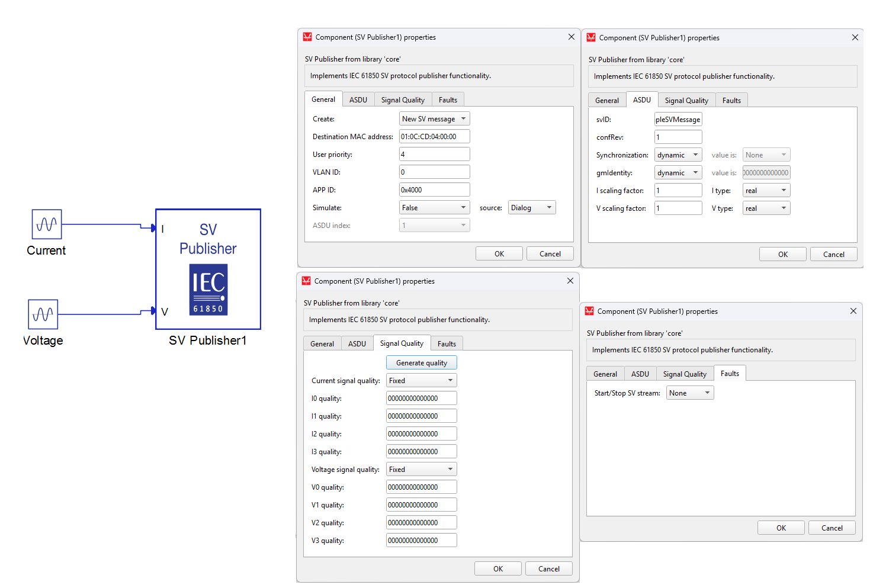Click the IEC 61850 logo on SV Publisher
870x588 pixels.
tap(208, 290)
